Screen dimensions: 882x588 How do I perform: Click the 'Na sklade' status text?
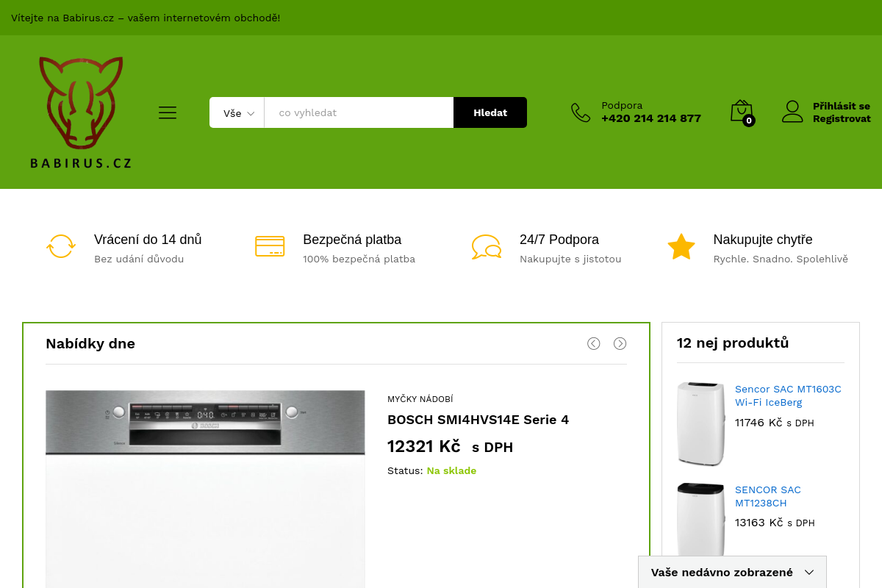tap(451, 470)
